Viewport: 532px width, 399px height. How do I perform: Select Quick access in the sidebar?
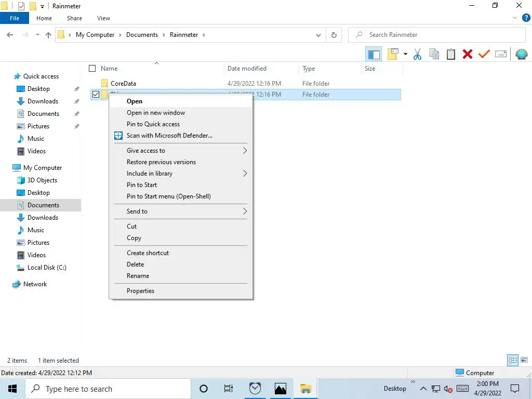(x=41, y=76)
